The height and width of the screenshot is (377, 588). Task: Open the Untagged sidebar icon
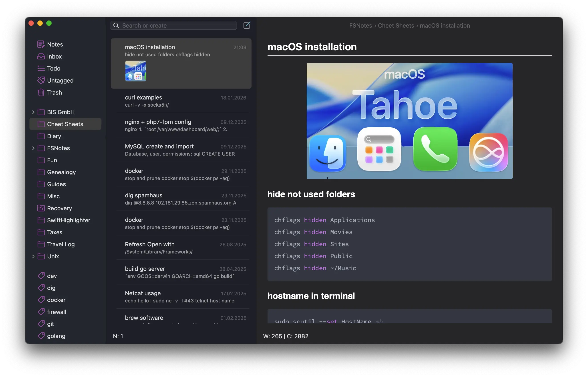coord(41,81)
